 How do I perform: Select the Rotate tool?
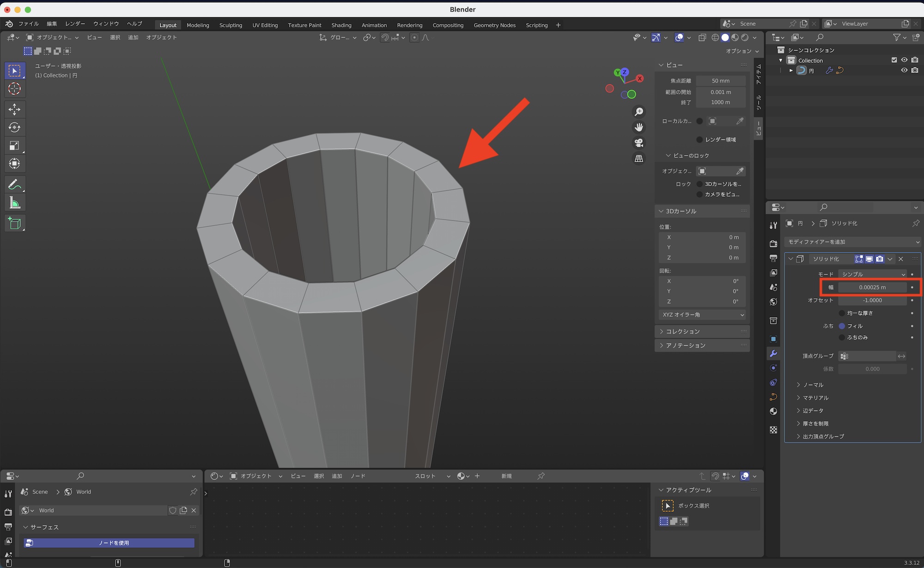pyautogui.click(x=14, y=127)
